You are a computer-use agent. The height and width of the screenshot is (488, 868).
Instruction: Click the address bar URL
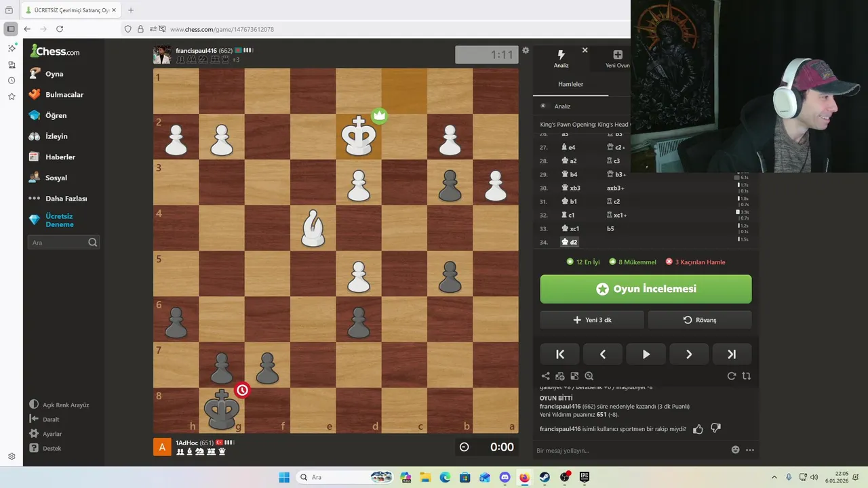222,29
